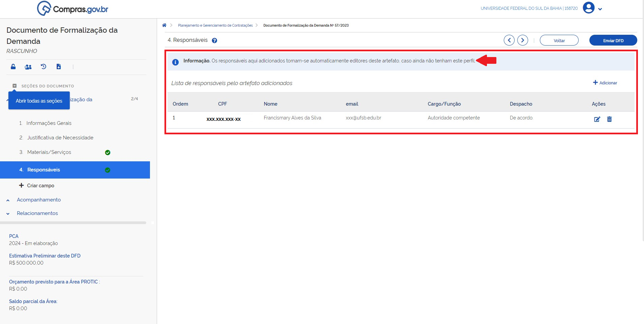Click the home breadcrumb icon

pyautogui.click(x=164, y=25)
